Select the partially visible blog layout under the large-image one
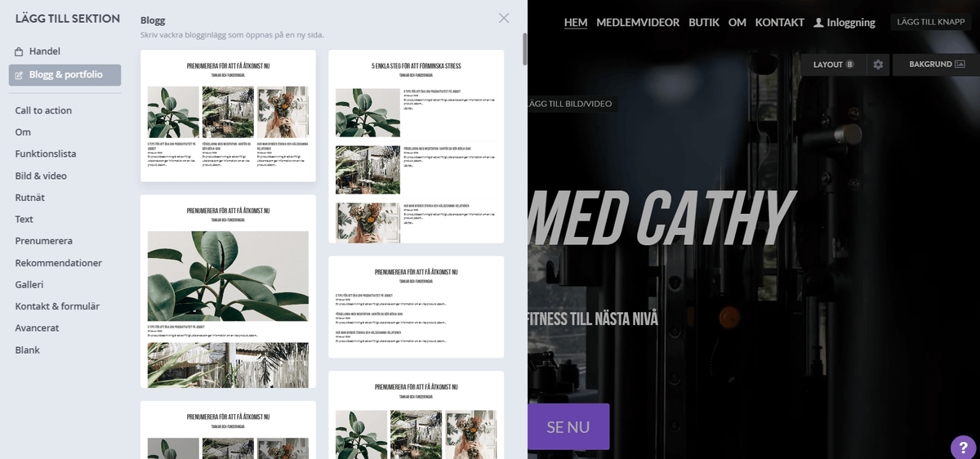The width and height of the screenshot is (980, 459). 228,430
